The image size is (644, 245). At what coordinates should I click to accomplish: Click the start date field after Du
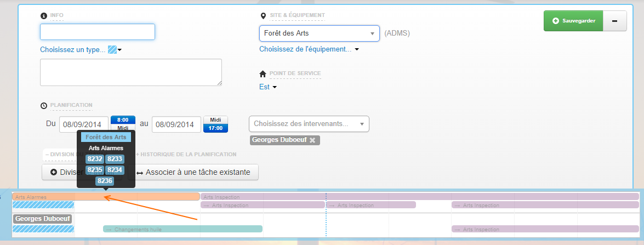83,124
